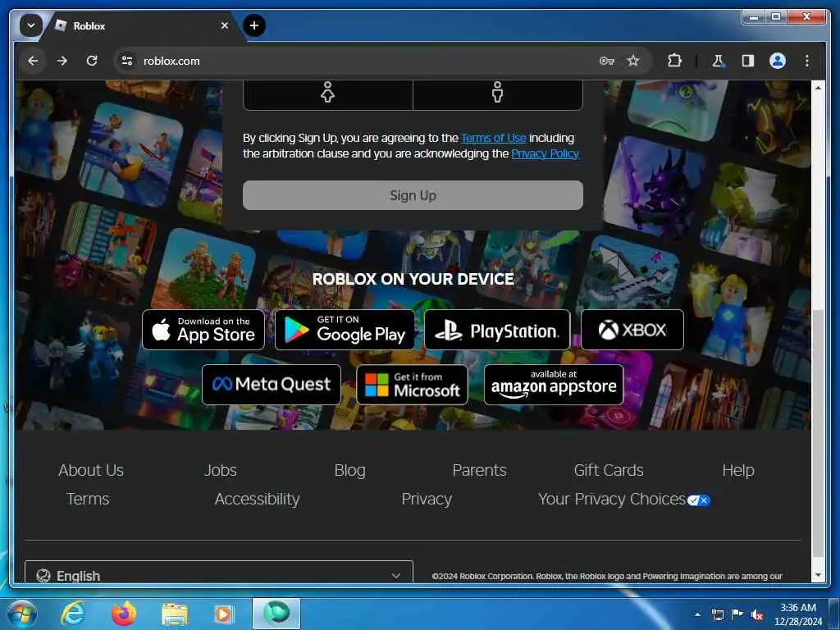The height and width of the screenshot is (630, 840).
Task: Click the page scrollbar up arrow
Action: (x=818, y=87)
